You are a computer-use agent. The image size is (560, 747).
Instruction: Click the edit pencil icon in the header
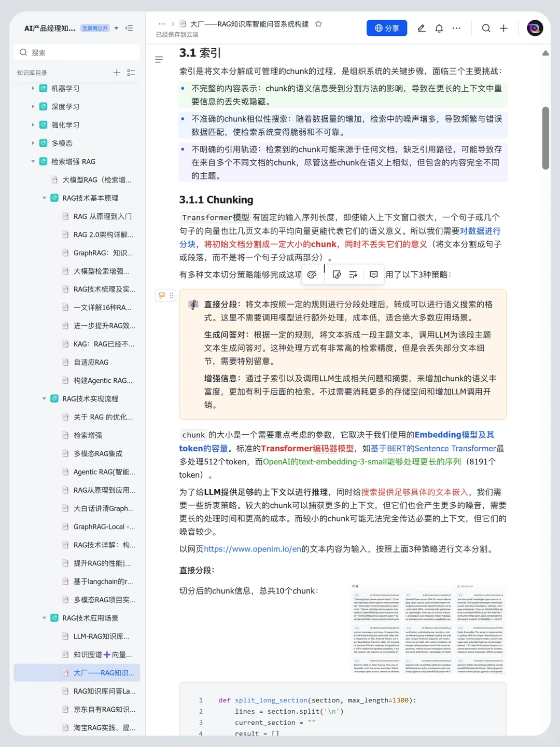(x=422, y=28)
